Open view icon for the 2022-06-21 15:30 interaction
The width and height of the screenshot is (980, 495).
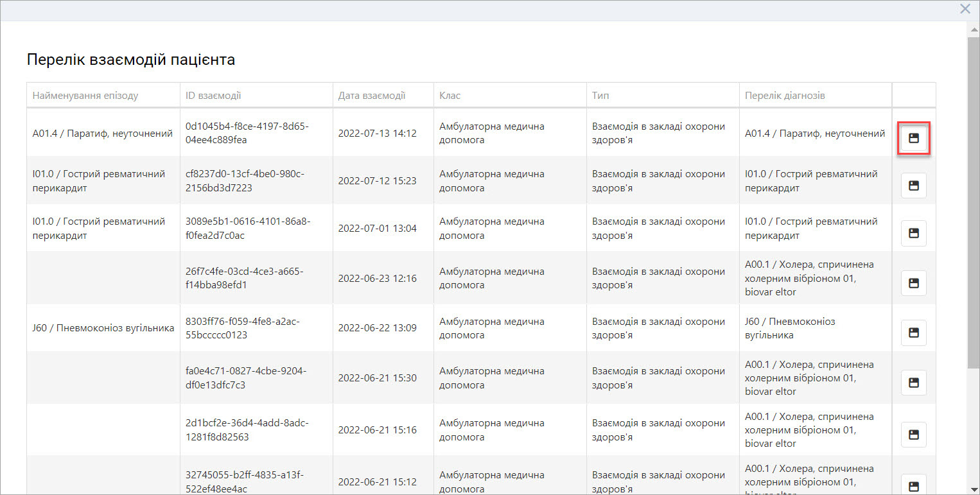click(x=913, y=383)
